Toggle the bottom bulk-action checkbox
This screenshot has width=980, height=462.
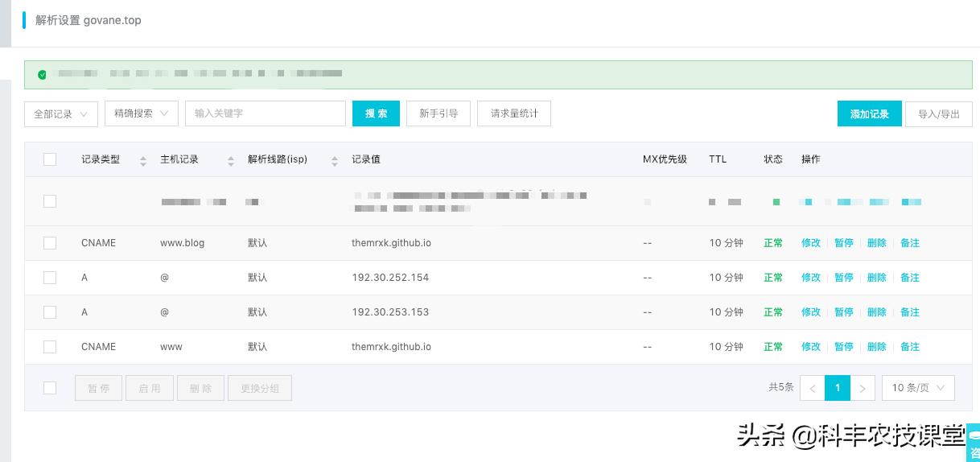tap(50, 388)
